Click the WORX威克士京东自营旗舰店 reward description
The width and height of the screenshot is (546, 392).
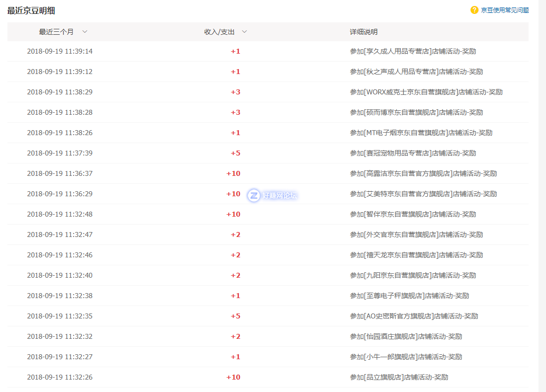(426, 92)
